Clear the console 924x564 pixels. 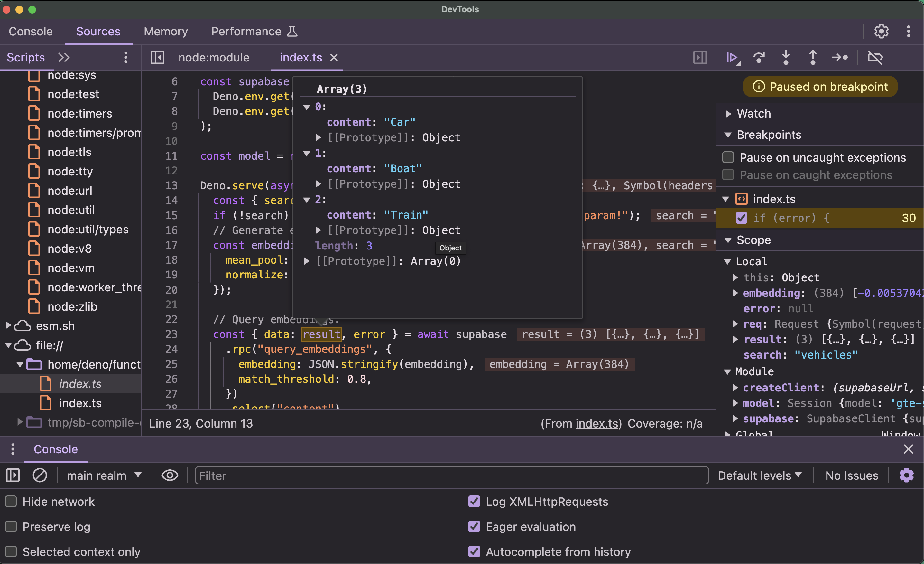(x=40, y=475)
